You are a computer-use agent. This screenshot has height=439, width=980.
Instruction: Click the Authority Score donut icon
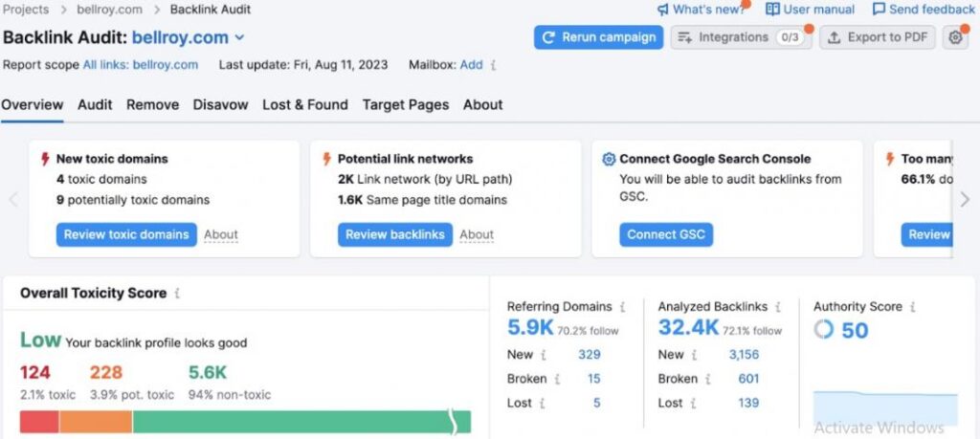coord(824,329)
